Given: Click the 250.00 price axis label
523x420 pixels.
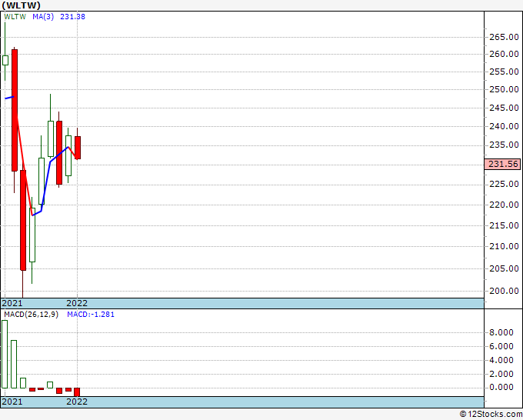Looking at the screenshot, I should click(504, 89).
